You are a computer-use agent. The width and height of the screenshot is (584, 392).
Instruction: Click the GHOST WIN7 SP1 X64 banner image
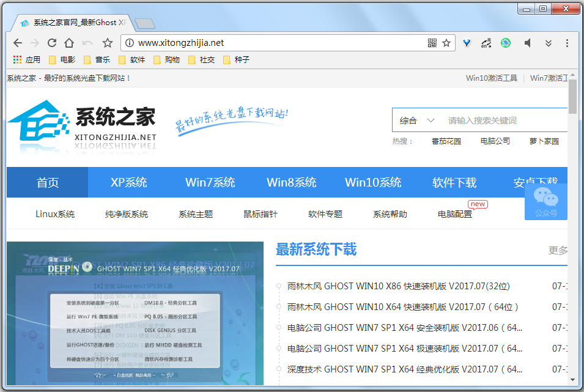tap(135, 313)
